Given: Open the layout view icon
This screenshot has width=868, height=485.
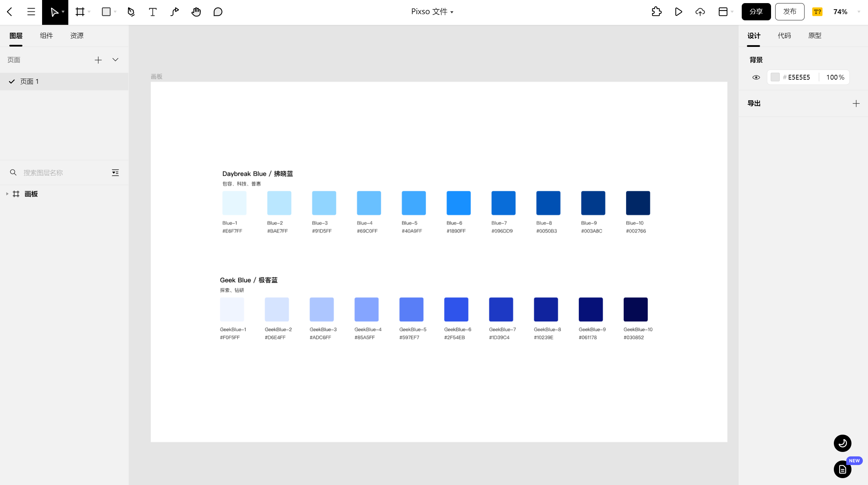Looking at the screenshot, I should pos(723,12).
